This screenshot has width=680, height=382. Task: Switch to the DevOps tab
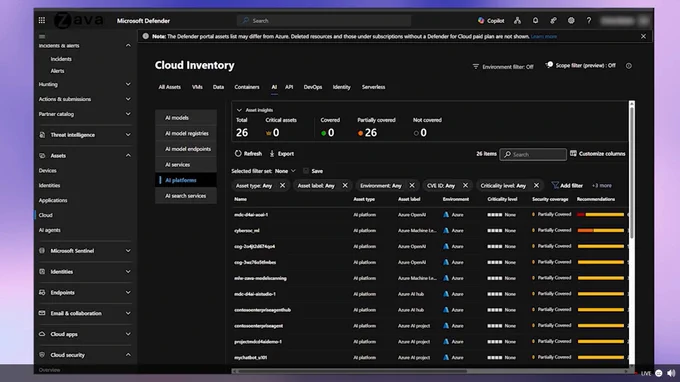[x=313, y=87]
